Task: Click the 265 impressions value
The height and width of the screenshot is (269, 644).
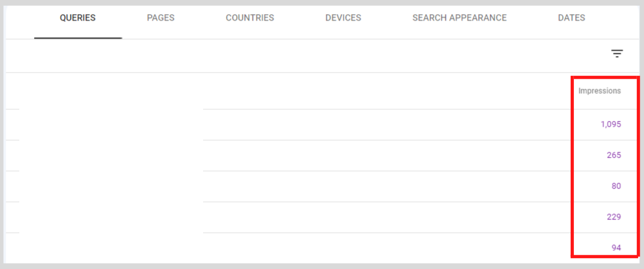Action: (x=614, y=156)
